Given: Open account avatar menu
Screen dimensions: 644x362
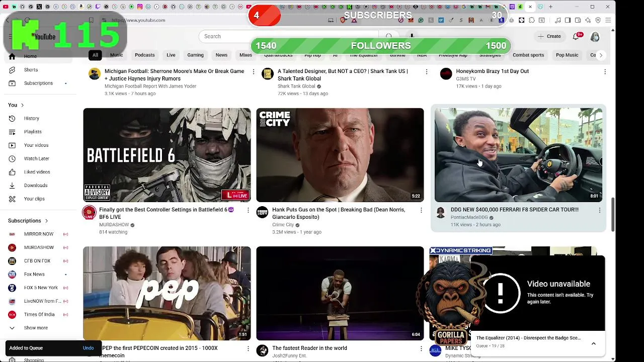Looking at the screenshot, I should (595, 36).
